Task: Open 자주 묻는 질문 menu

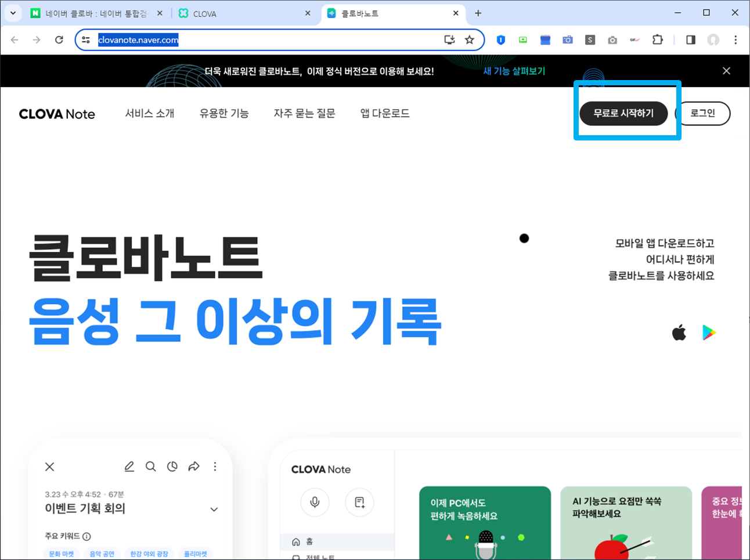Action: (x=305, y=113)
